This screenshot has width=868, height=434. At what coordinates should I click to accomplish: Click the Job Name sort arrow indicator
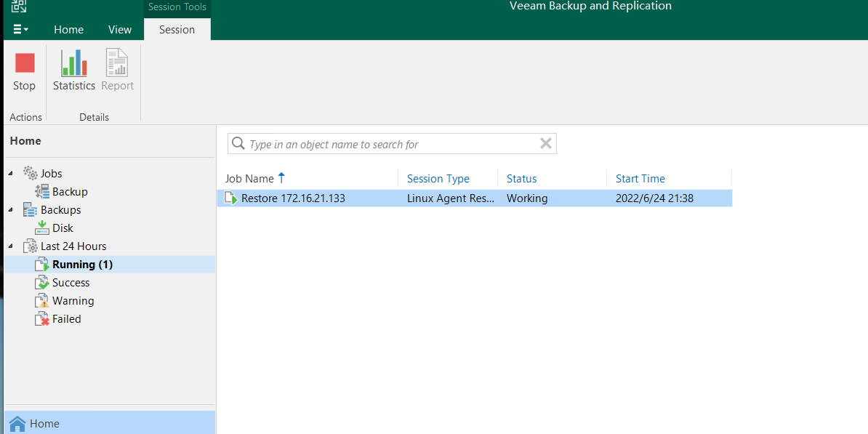click(281, 177)
